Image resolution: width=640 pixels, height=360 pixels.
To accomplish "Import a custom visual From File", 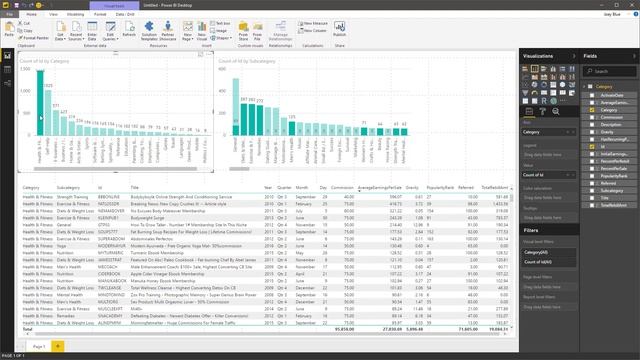I will click(258, 31).
